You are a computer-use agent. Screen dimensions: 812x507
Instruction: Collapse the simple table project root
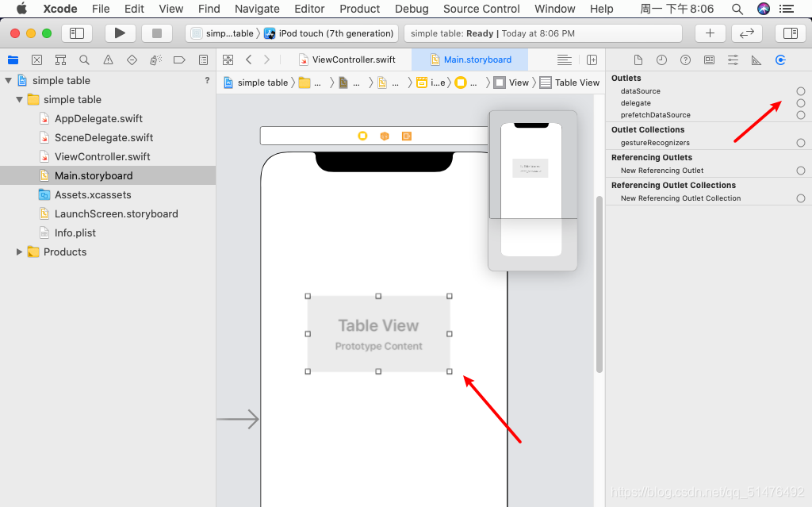click(x=8, y=80)
